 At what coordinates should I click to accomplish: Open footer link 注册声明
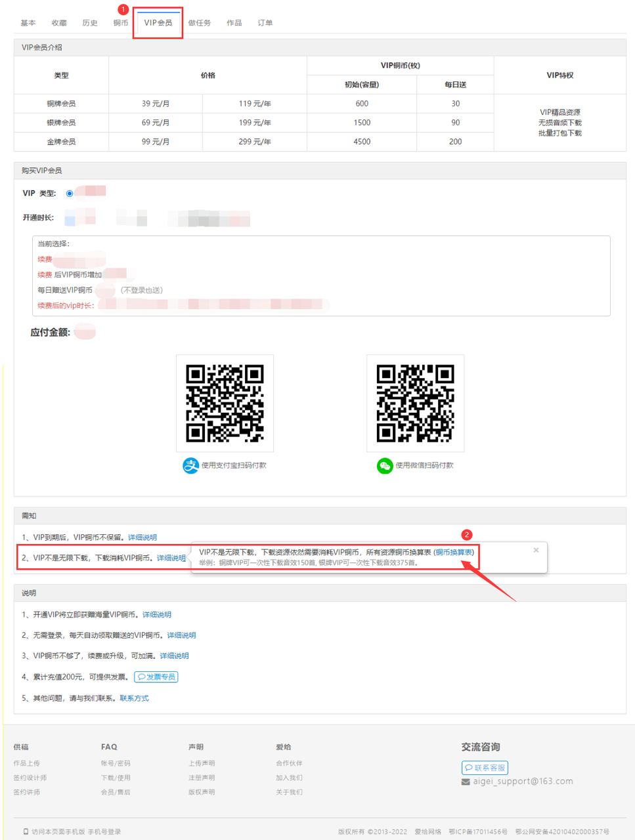click(202, 778)
